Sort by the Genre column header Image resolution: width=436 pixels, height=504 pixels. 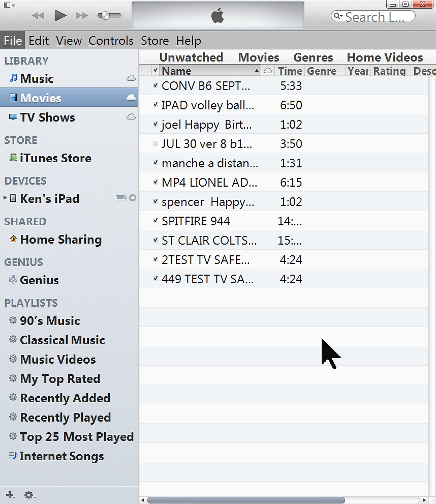tap(324, 71)
